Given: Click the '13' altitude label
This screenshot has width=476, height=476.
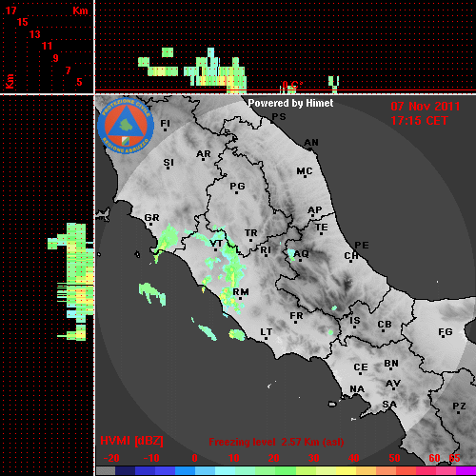Looking at the screenshot, I should point(35,34).
